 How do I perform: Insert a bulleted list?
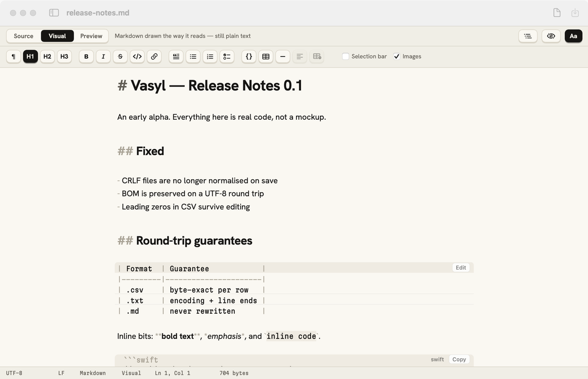pyautogui.click(x=193, y=56)
